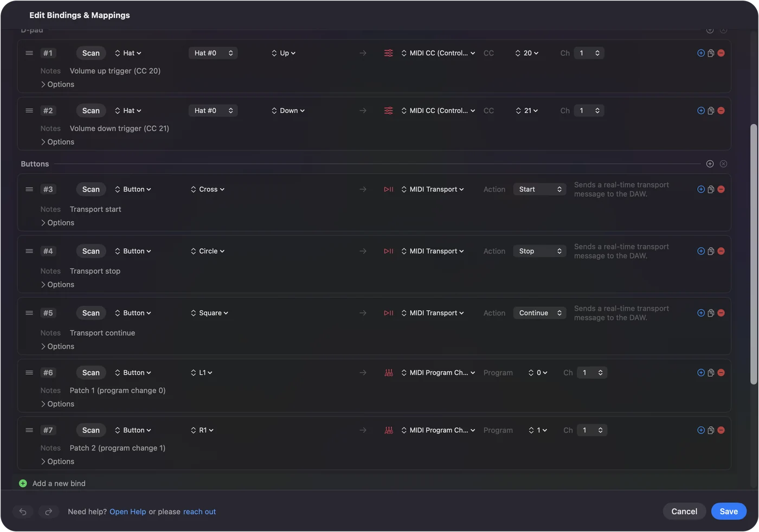This screenshot has height=532, width=759.
Task: Remove bind #7 with red minus icon
Action: point(721,430)
